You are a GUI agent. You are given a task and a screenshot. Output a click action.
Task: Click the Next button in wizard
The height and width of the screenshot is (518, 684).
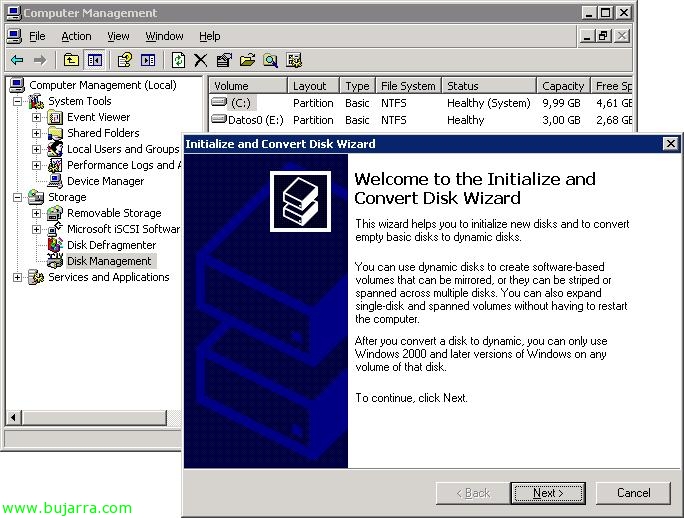pyautogui.click(x=547, y=492)
